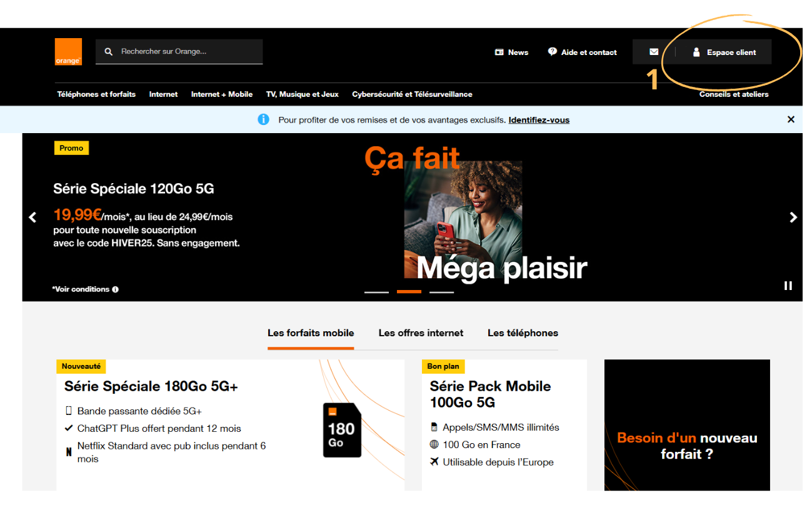Dismiss the info banner with X
Image resolution: width=812 pixels, height=520 pixels.
tap(791, 119)
